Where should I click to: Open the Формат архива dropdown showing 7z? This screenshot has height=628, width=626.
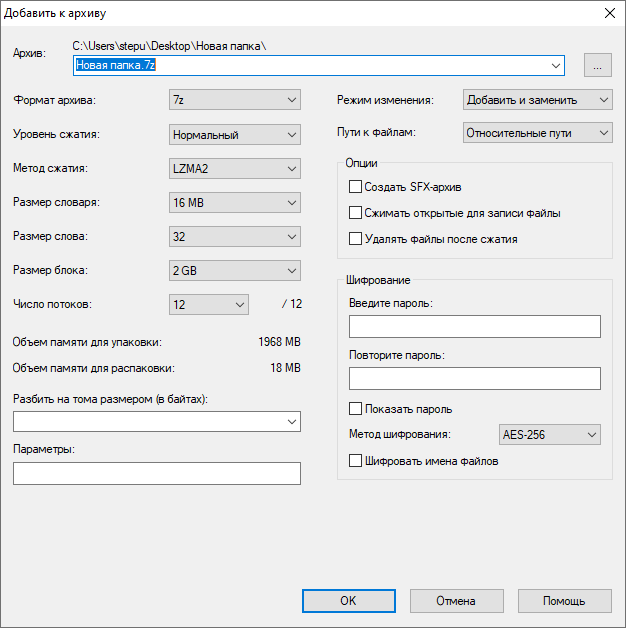pos(235,100)
